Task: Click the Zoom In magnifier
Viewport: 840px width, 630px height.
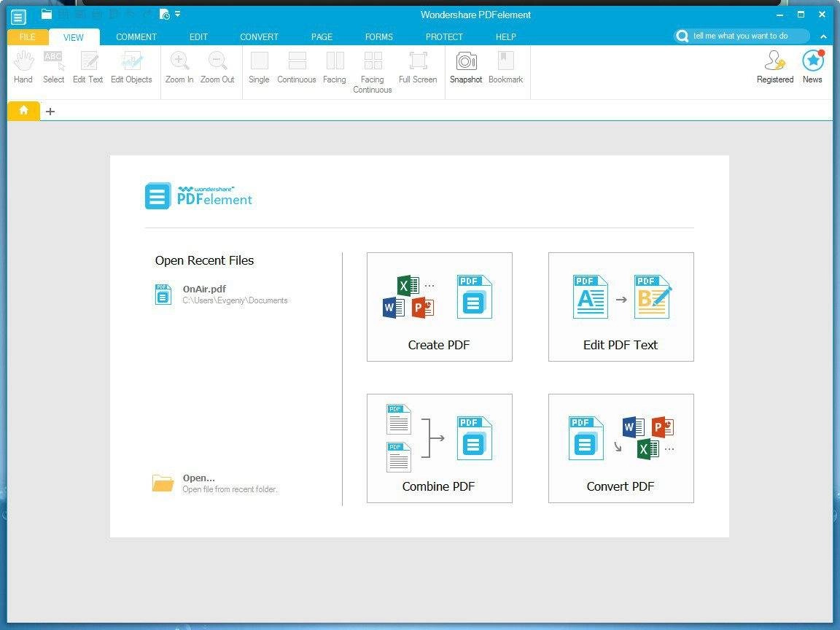Action: [x=179, y=68]
